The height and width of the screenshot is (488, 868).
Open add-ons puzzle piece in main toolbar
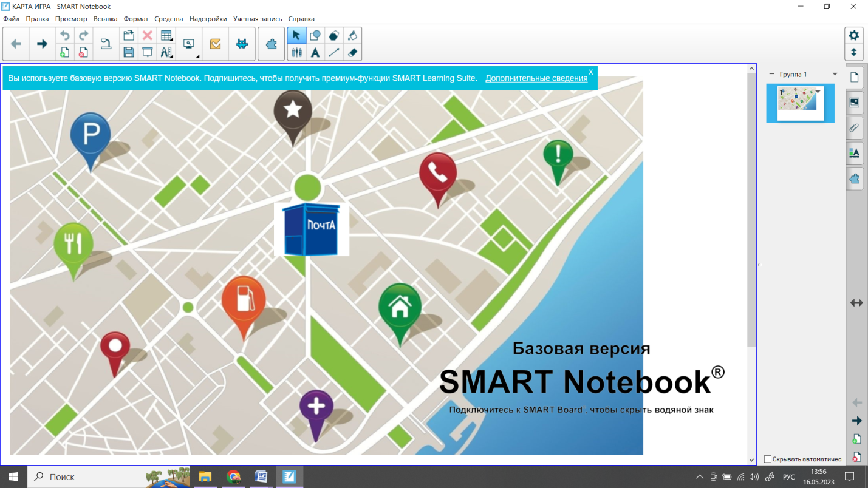point(272,44)
